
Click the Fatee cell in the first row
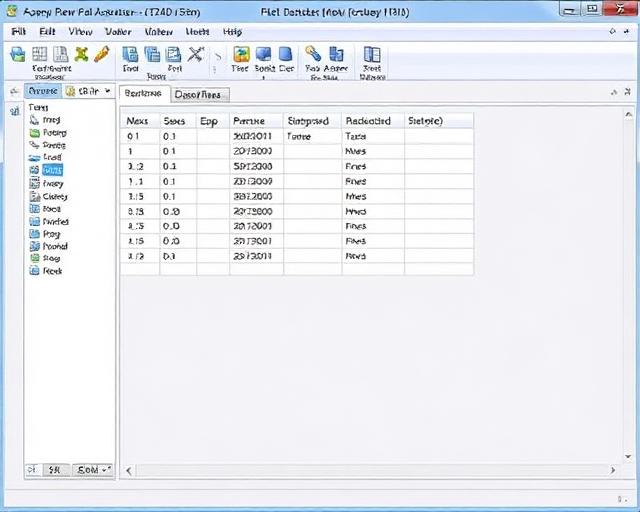coord(313,136)
